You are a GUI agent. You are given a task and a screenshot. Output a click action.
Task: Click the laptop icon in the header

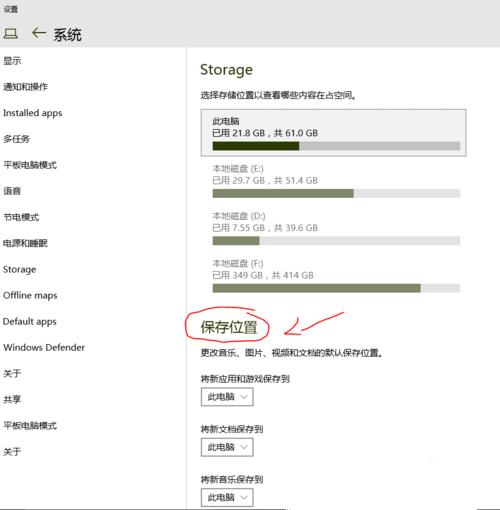coord(11,34)
